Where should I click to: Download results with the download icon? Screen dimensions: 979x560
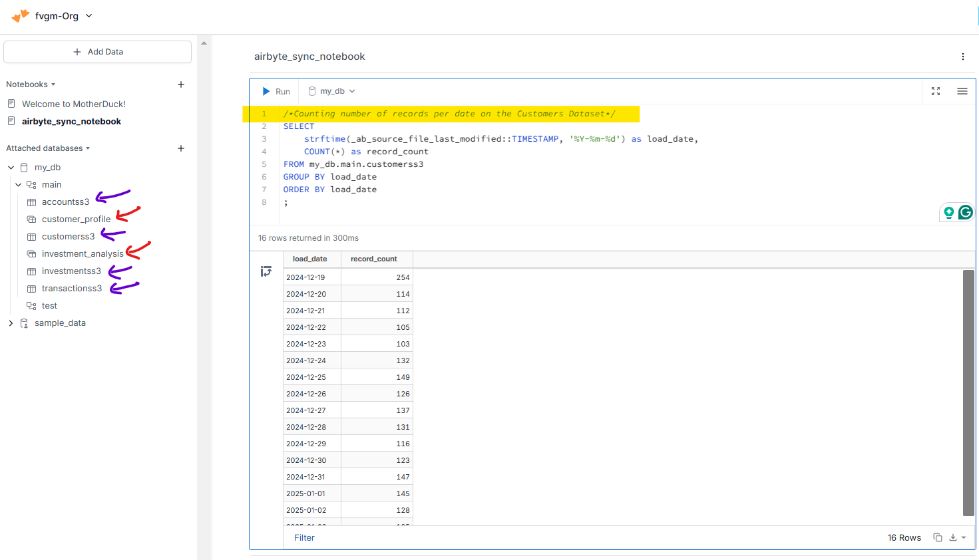click(x=953, y=537)
